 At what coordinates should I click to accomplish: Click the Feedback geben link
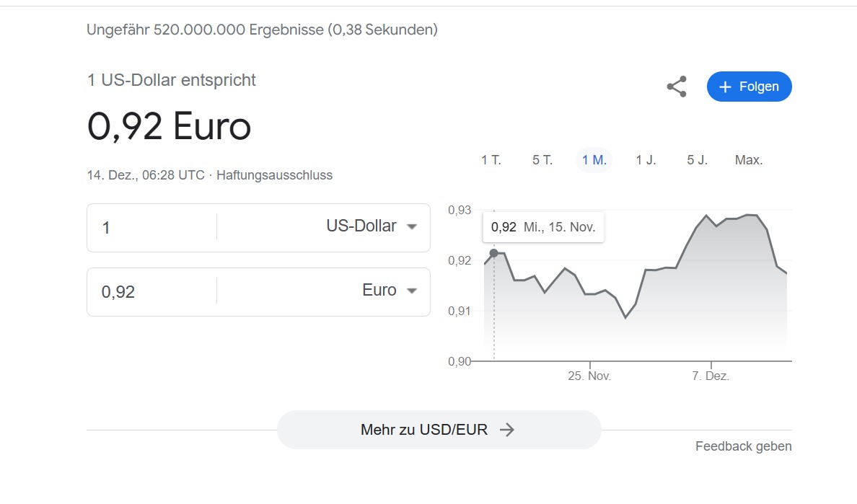(x=743, y=446)
